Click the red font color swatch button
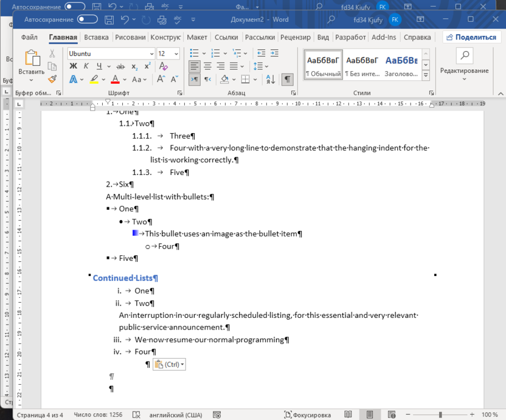Screen dimensions: 506x420 [115, 80]
